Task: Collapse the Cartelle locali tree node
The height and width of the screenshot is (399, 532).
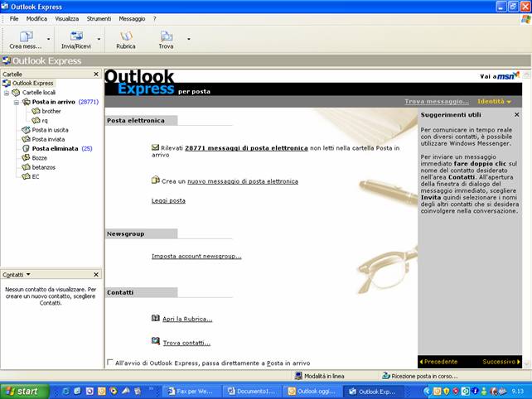Action: (7, 93)
